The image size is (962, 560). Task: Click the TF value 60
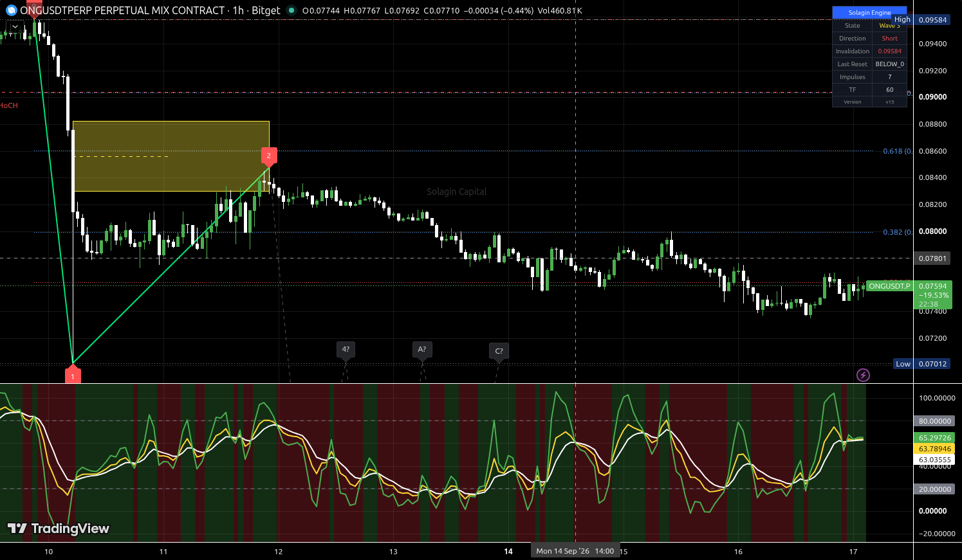889,90
